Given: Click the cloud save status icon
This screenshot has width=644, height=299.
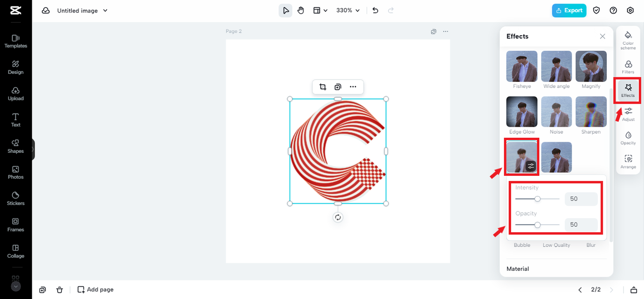Looking at the screenshot, I should coord(46,11).
